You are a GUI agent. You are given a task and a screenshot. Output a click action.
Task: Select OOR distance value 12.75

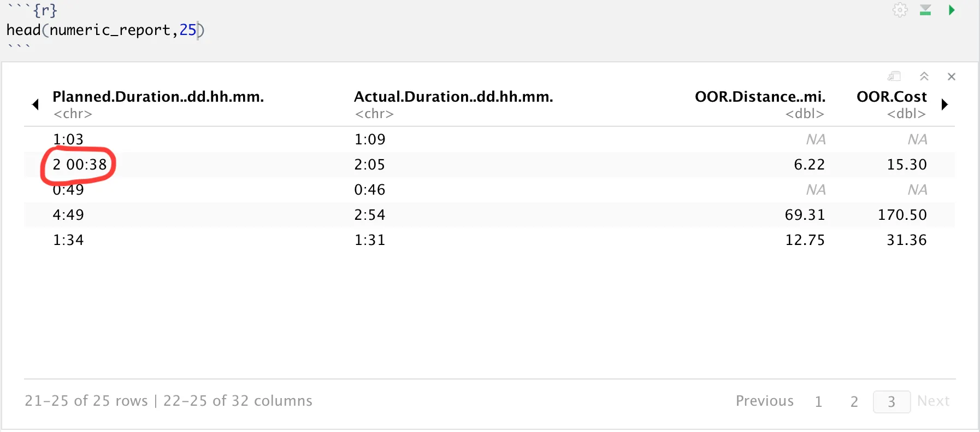pos(805,240)
